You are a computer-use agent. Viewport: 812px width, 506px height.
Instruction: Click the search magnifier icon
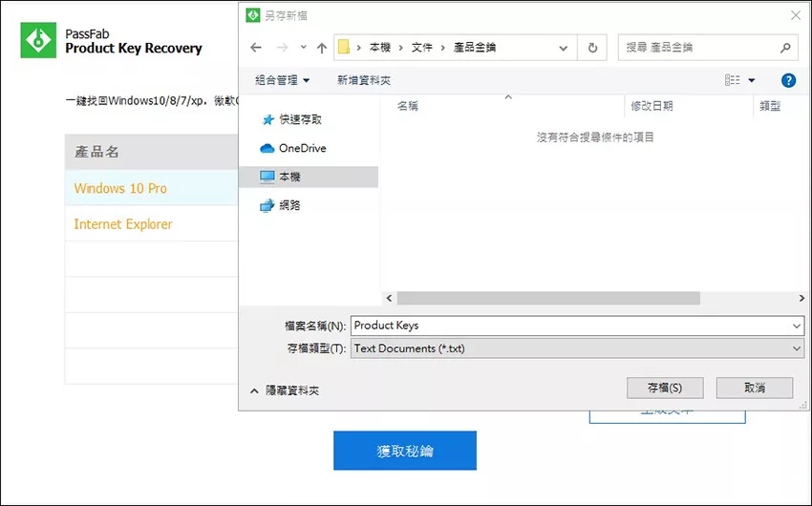tap(785, 48)
